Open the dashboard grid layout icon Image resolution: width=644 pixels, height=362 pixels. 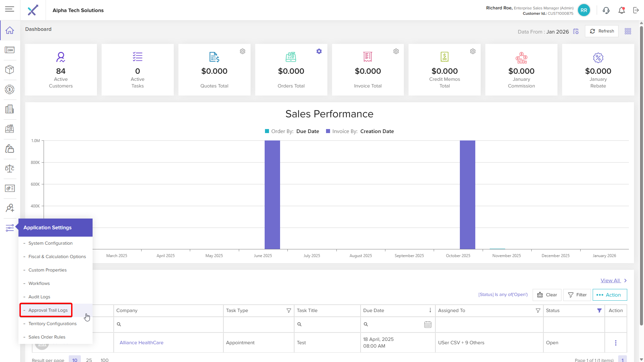coord(628,31)
